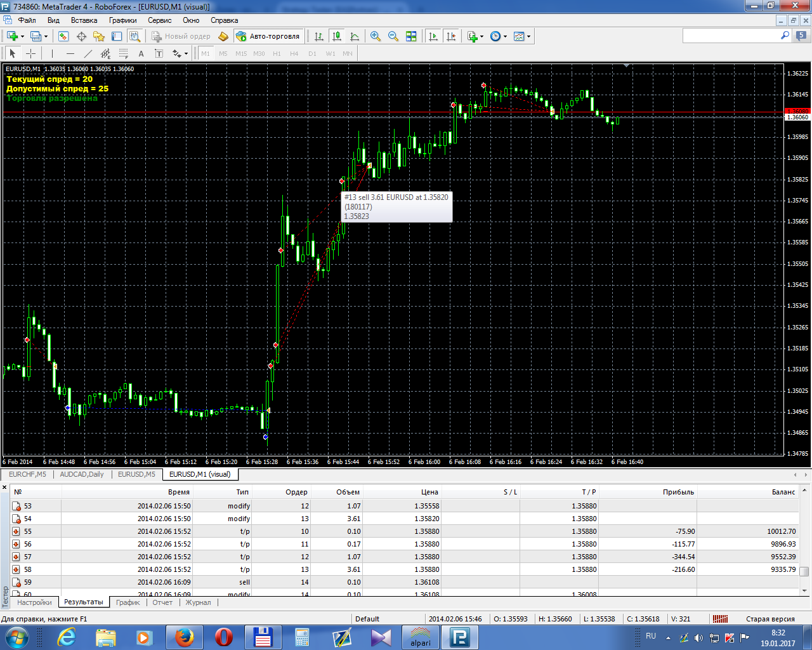Select the cursor arrow tool
Viewport: 812px width, 650px height.
coord(13,53)
